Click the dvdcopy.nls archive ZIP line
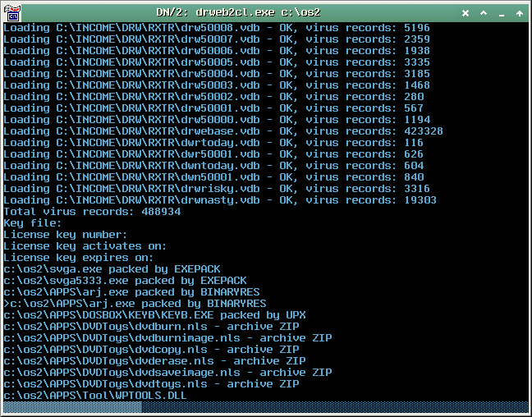The width and height of the screenshot is (532, 417). (x=151, y=350)
